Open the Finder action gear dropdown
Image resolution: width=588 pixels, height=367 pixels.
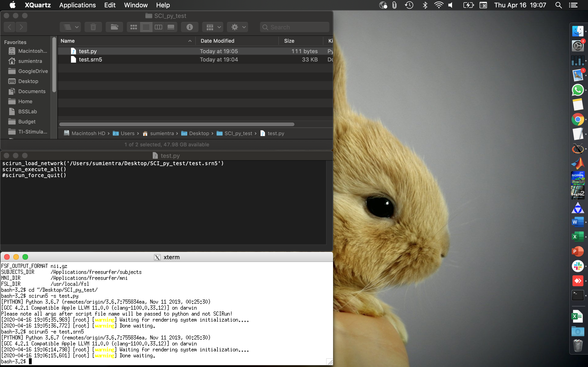click(237, 27)
